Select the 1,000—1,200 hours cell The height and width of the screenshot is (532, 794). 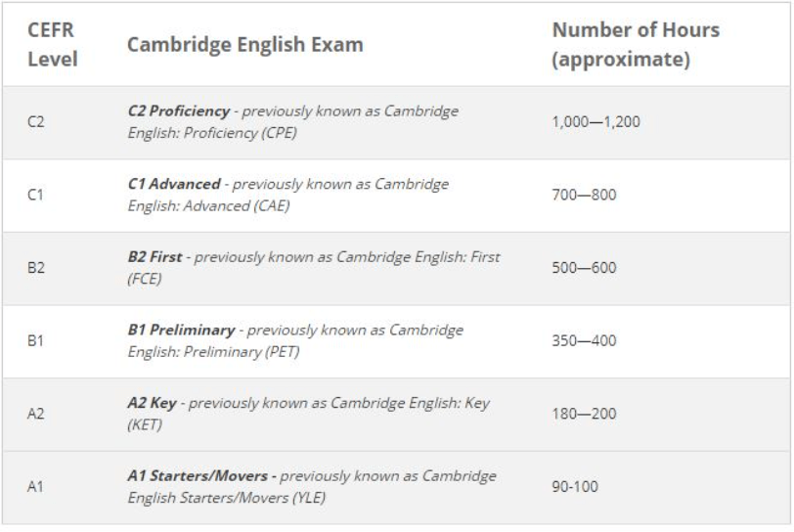(596, 122)
